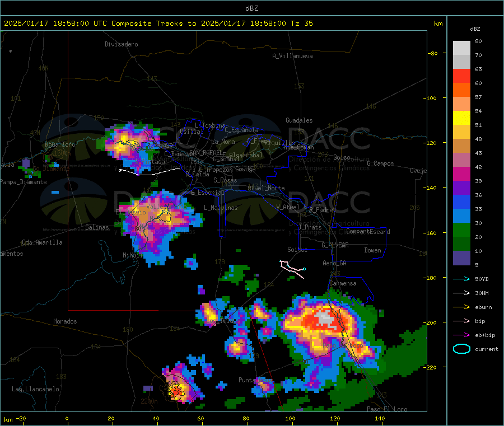Click the 'Cda_Amarilla' map label
Image resolution: width=504 pixels, height=426 pixels.
42,242
